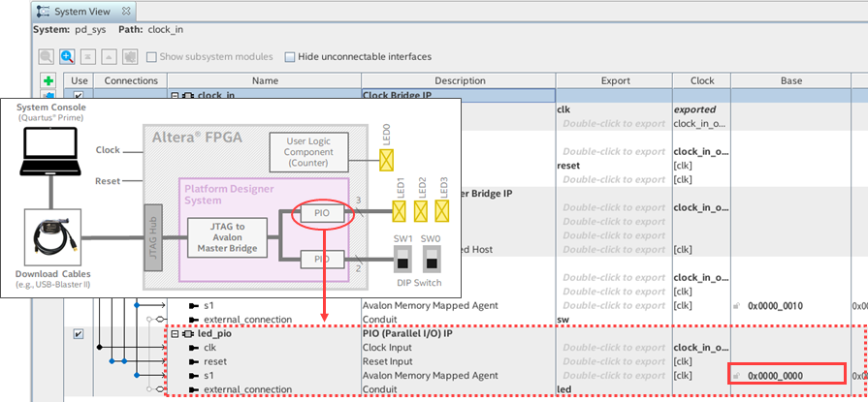Click the open connection dot on led_pio external_connection
Screen dimensions: 868x402
pyautogui.click(x=148, y=388)
